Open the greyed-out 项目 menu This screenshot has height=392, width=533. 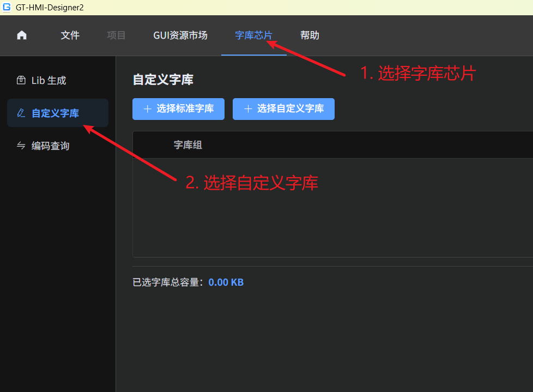[x=116, y=35]
